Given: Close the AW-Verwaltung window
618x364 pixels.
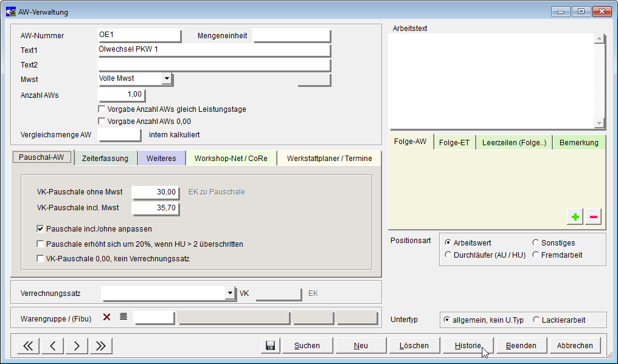Looking at the screenshot, I should 602,12.
